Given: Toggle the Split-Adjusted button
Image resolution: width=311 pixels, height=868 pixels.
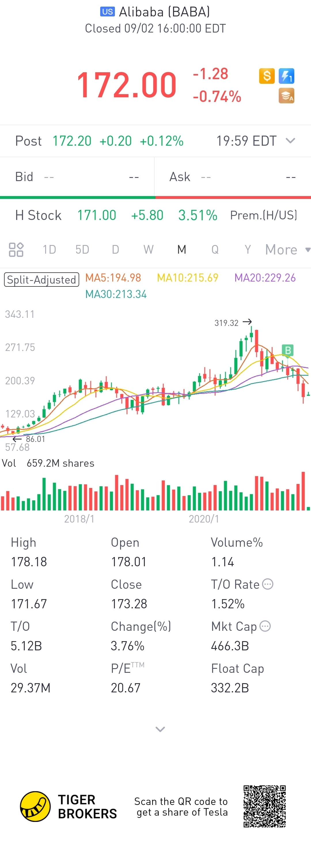Looking at the screenshot, I should pyautogui.click(x=41, y=280).
